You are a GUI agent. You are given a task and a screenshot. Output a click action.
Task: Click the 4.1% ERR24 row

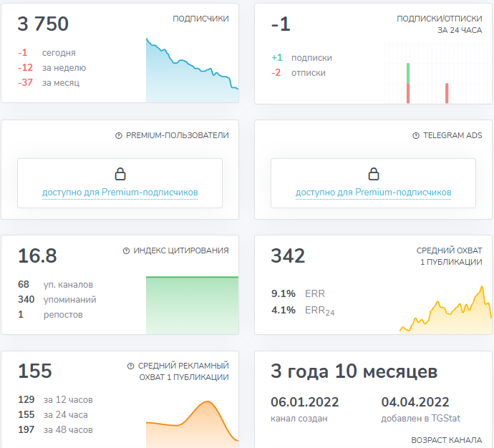[303, 311]
